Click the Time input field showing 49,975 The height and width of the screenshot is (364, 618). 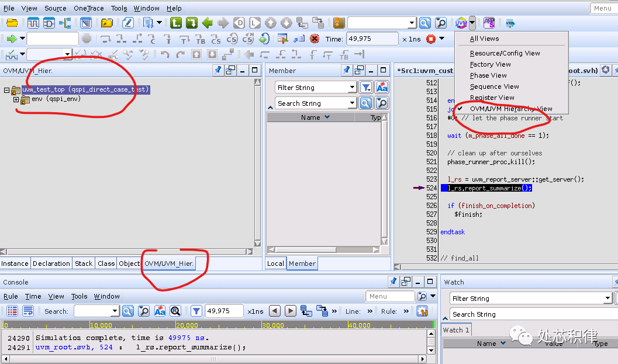372,39
